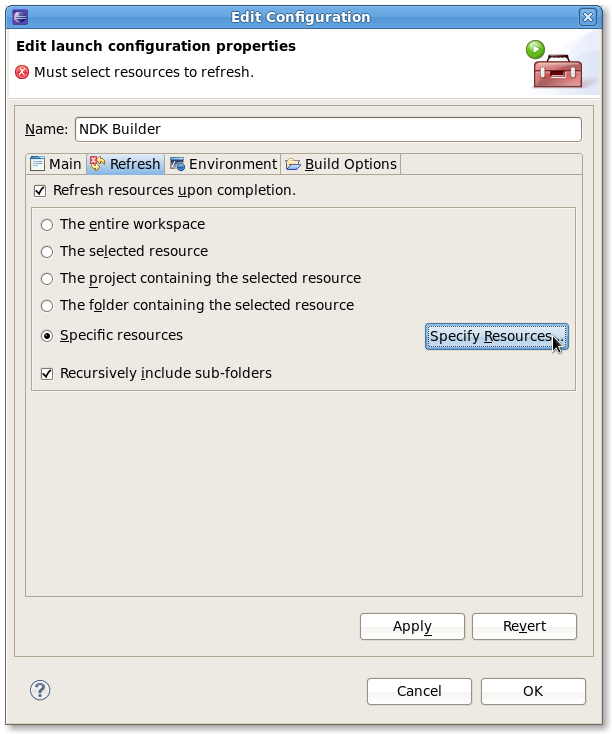Choose folder containing the selected resource

[x=47, y=305]
